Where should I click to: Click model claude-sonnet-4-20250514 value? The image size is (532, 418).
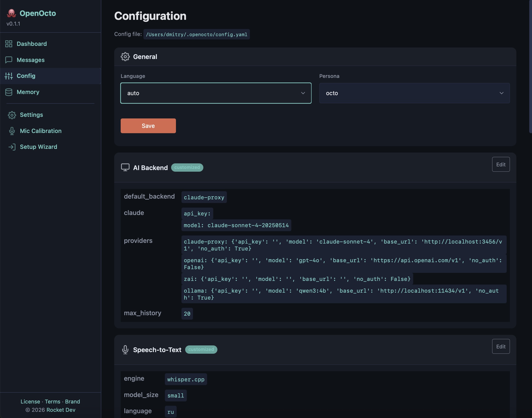tap(236, 225)
